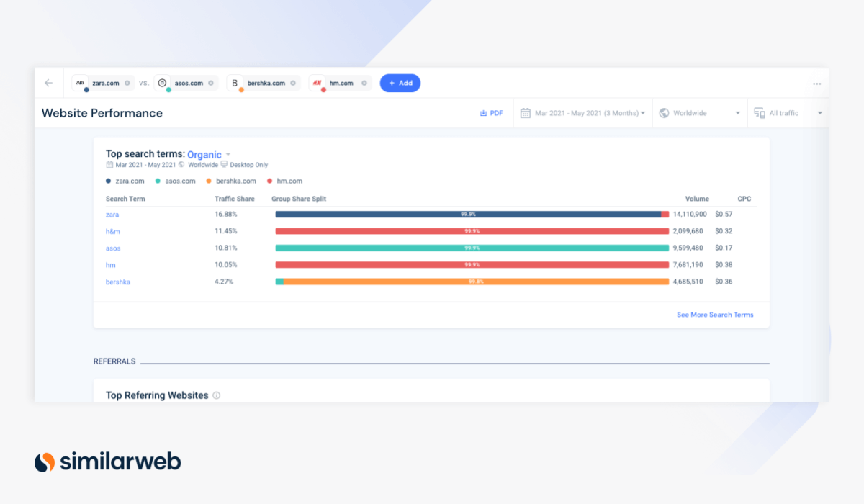Image resolution: width=864 pixels, height=504 pixels.
Task: Click the devices icon beside All traffic
Action: 760,113
